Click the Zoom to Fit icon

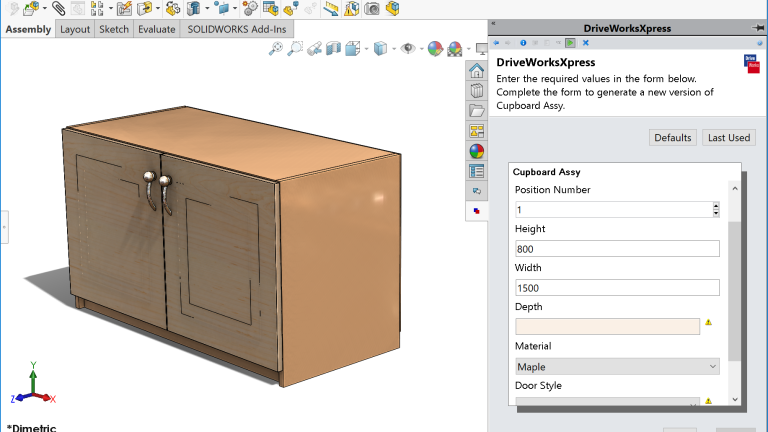276,48
